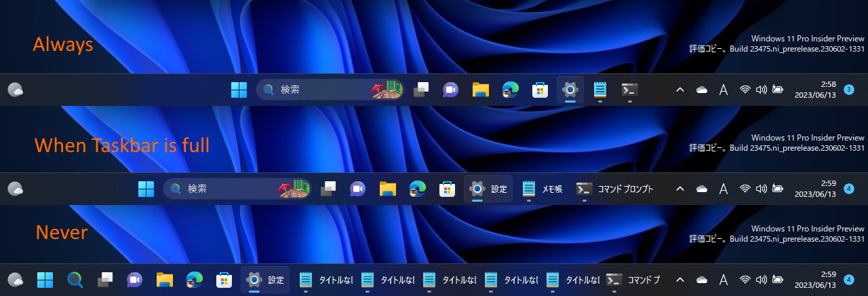Open Microsoft Store in When Taskbar is full bar
This screenshot has width=868, height=296.
tap(447, 189)
